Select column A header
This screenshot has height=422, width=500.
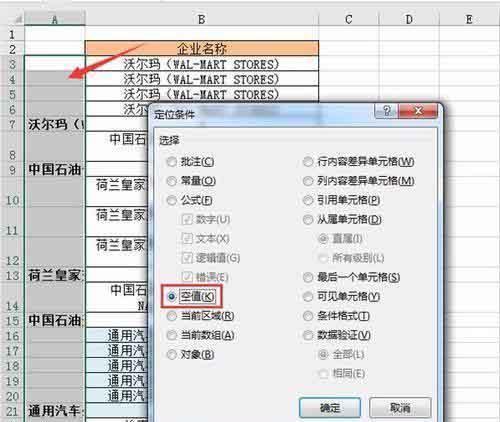coord(55,19)
